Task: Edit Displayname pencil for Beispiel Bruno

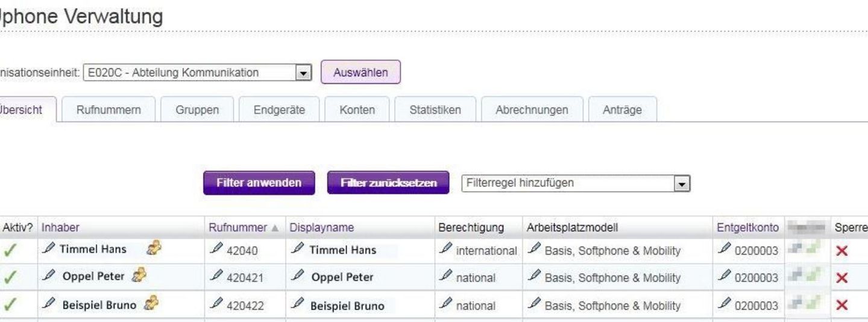Action: [x=297, y=303]
